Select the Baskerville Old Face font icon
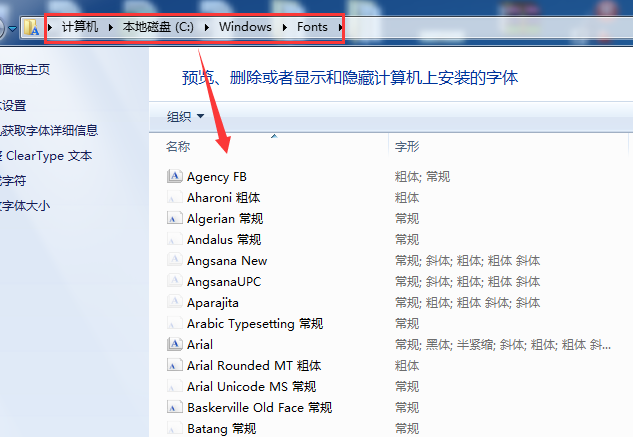 click(174, 407)
